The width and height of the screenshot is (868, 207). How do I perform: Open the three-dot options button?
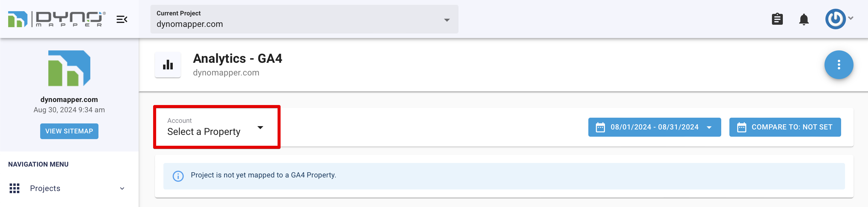[x=838, y=65]
